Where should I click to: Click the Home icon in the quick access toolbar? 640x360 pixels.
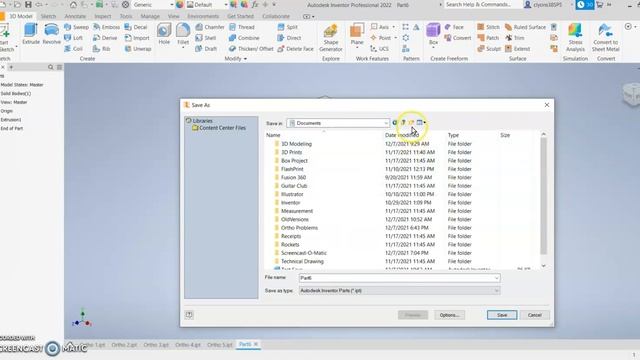click(73, 4)
